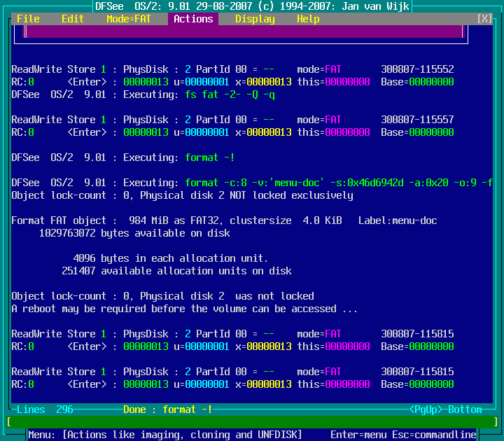Click the 'A reboot may be required' message

point(185,309)
